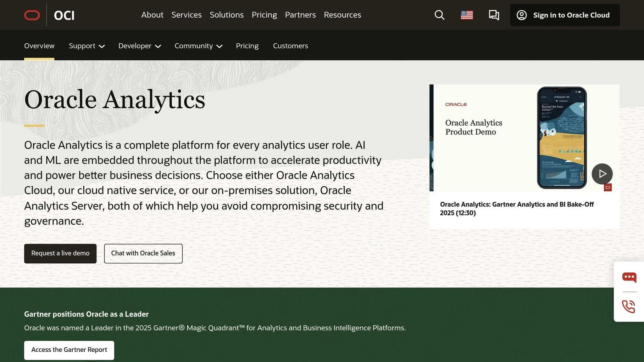The image size is (644, 362).
Task: Open country selector US flag icon
Action: 467,15
